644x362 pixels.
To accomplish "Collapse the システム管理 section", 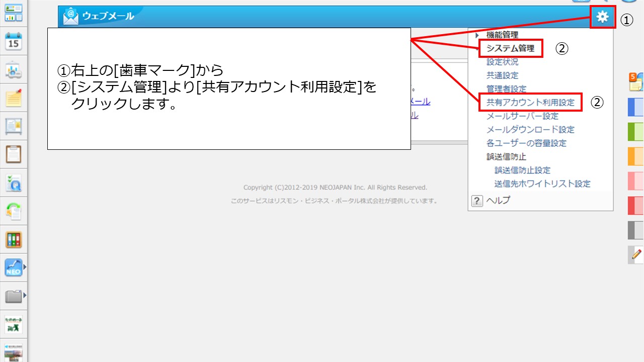I will (x=510, y=49).
